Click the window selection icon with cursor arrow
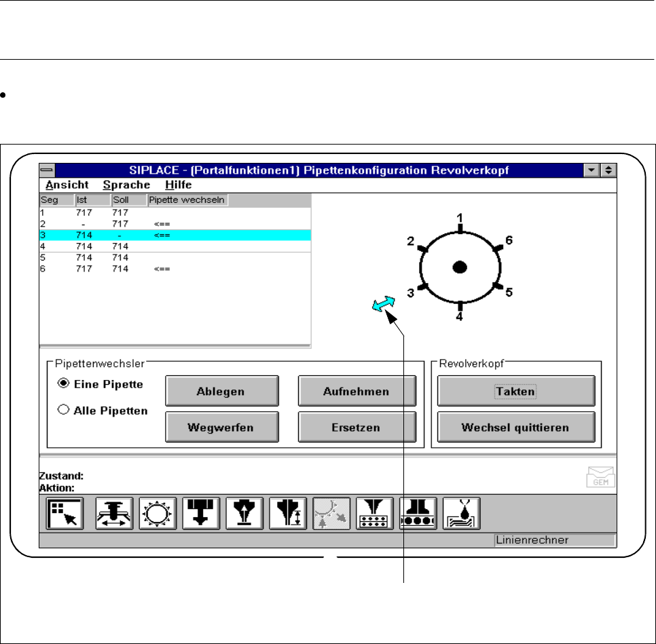The width and height of the screenshot is (656, 644). tap(65, 514)
